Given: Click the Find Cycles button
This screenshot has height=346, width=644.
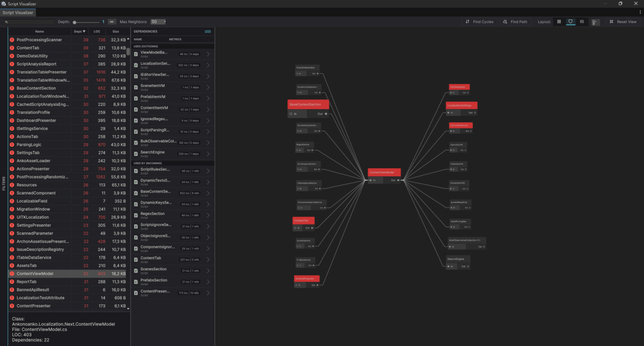Looking at the screenshot, I should point(479,22).
